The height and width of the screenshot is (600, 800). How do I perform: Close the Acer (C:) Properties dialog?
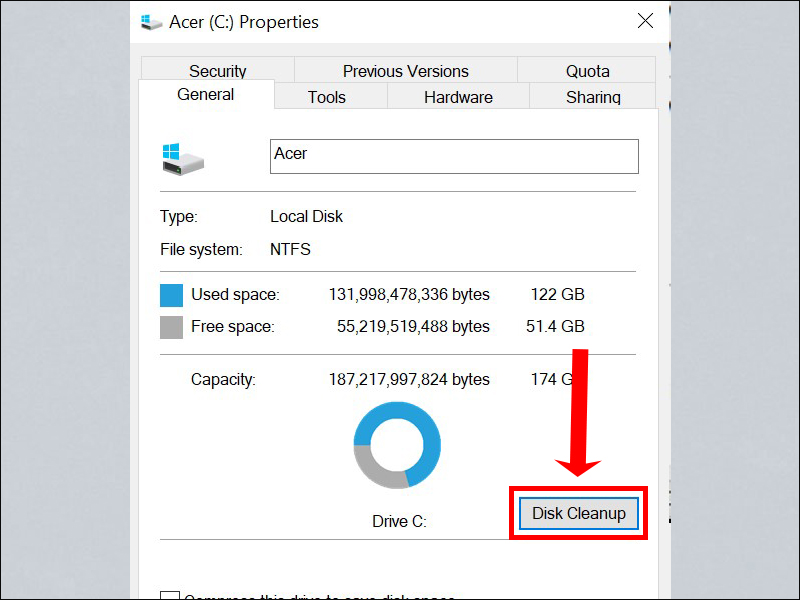(x=645, y=21)
